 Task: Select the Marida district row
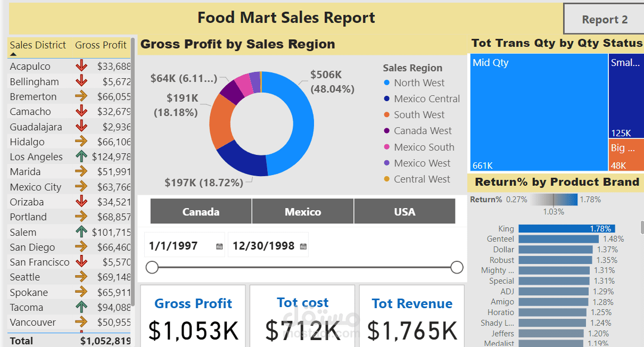pos(69,171)
